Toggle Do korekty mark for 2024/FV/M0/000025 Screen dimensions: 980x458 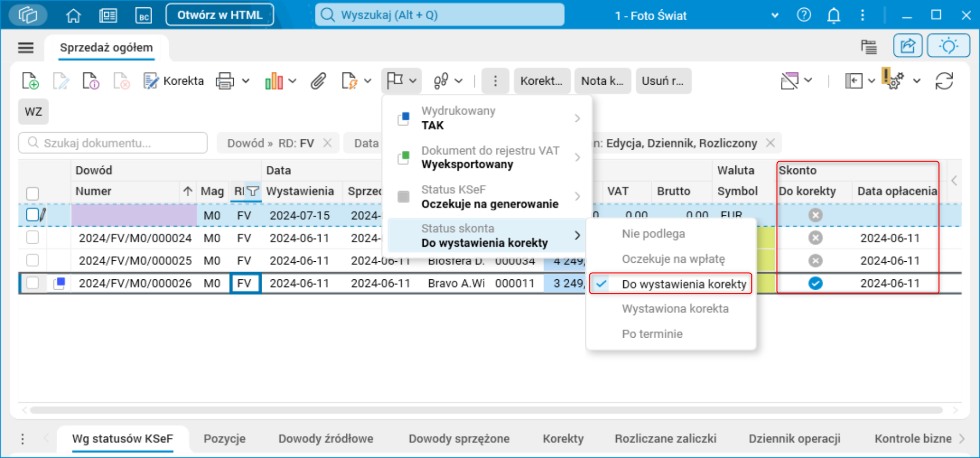tap(815, 260)
